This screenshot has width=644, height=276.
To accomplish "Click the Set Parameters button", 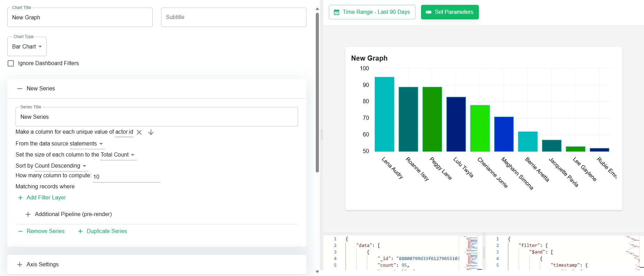I will click(450, 12).
